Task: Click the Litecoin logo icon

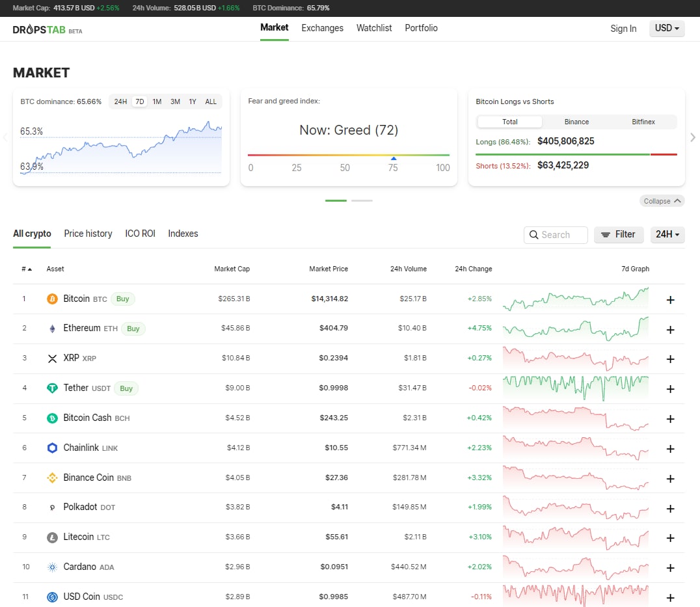Action: point(52,537)
